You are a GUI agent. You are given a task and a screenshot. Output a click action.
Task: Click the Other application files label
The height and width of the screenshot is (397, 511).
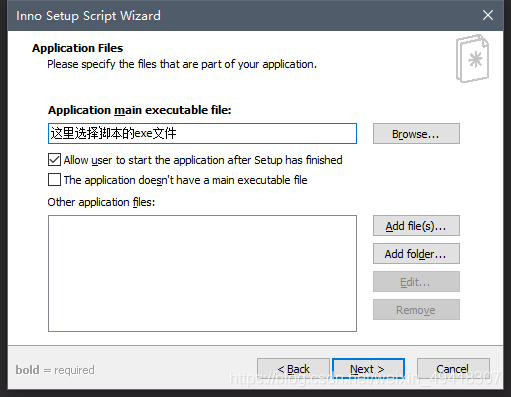[x=101, y=202]
